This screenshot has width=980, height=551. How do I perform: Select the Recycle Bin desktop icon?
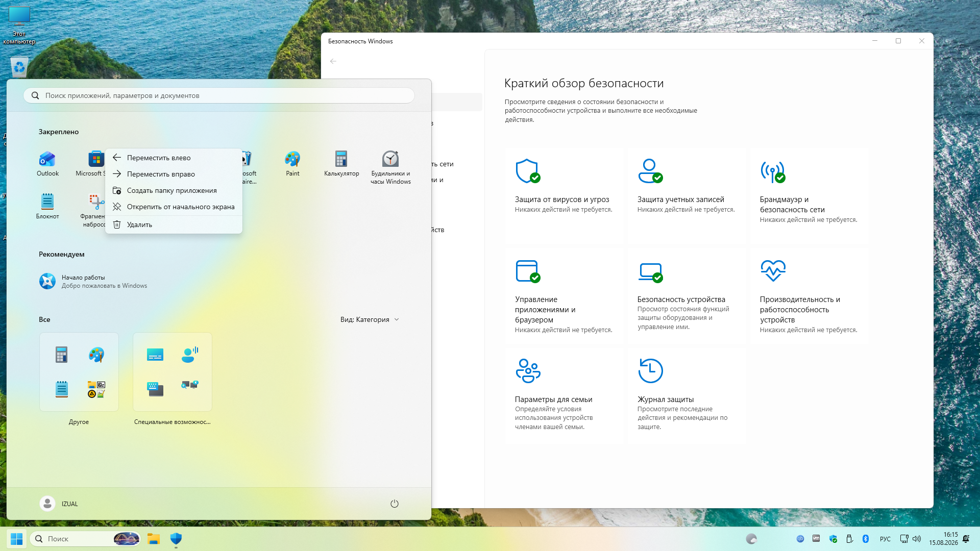(19, 66)
